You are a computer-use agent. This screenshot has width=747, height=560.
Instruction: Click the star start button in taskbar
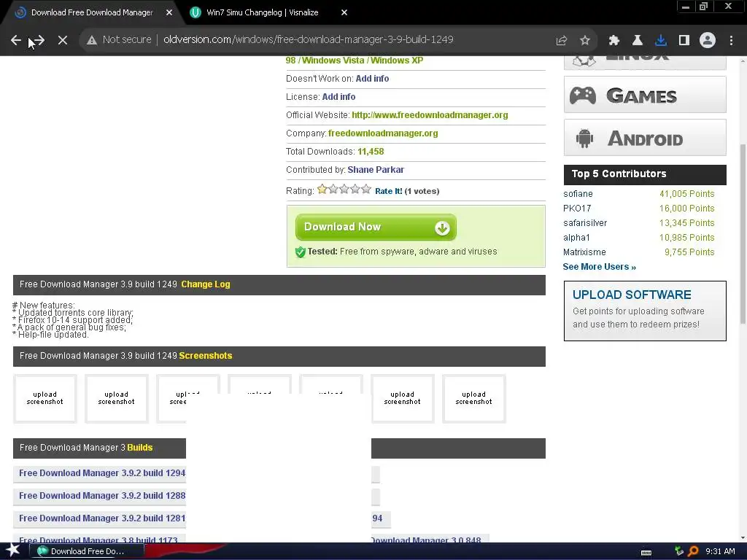coord(13,551)
